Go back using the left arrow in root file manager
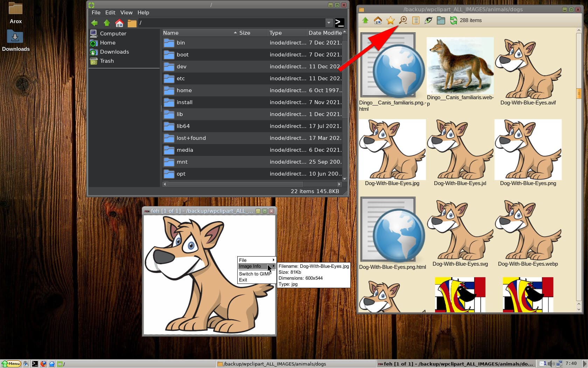This screenshot has width=588, height=368. coord(94,22)
